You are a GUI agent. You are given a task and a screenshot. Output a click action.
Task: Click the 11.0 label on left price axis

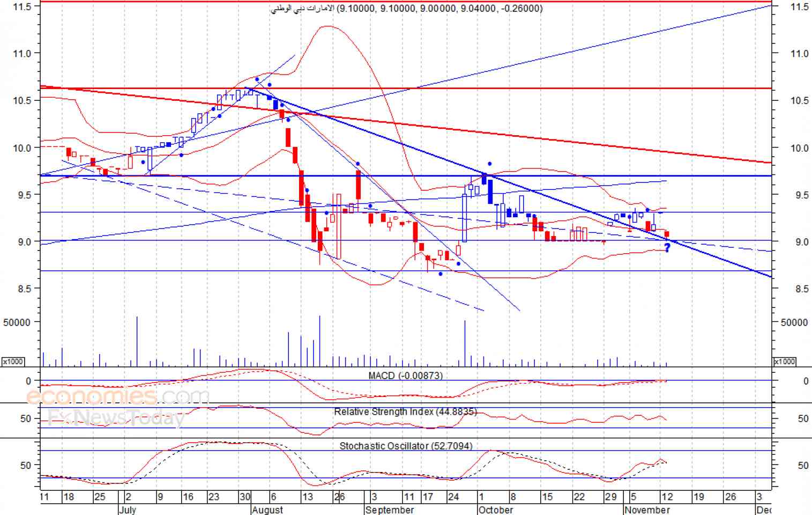pyautogui.click(x=22, y=53)
